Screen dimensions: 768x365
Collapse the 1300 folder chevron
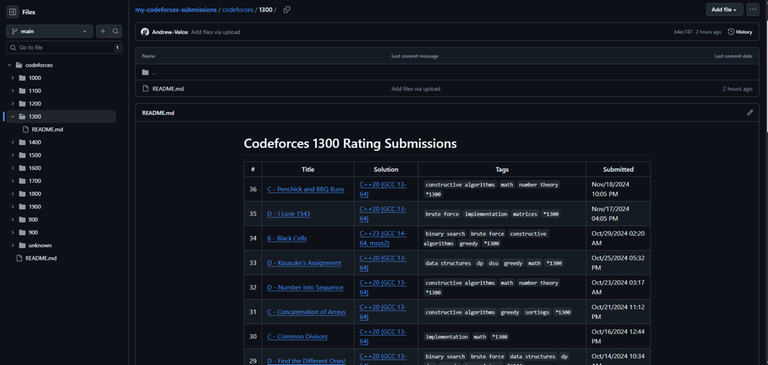[13, 117]
